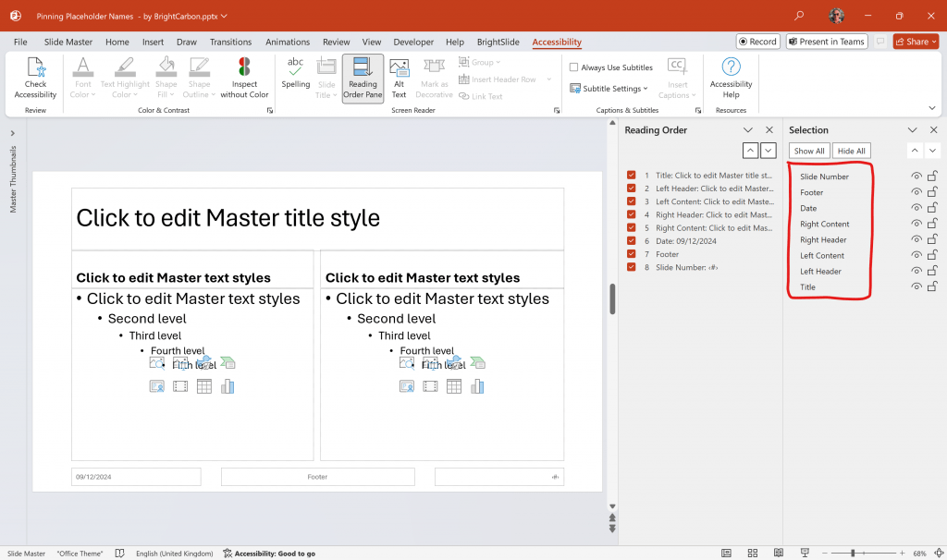This screenshot has width=947, height=560.
Task: Collapse the Selection pane with its chevron
Action: (912, 129)
